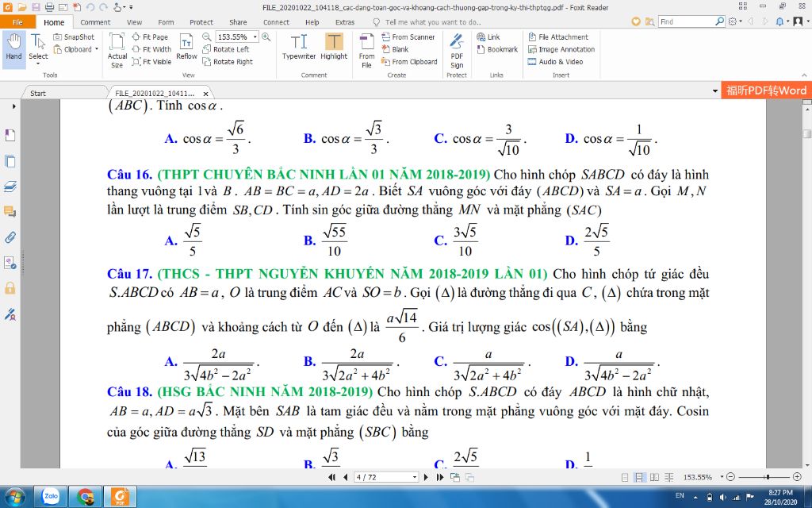Enable Reflow view

pyautogui.click(x=186, y=47)
